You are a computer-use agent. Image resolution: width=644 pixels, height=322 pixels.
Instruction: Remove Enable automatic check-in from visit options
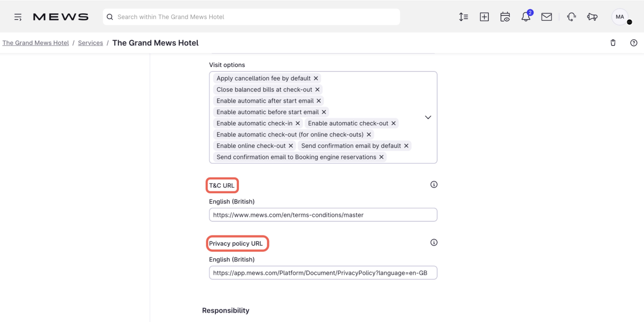click(297, 123)
